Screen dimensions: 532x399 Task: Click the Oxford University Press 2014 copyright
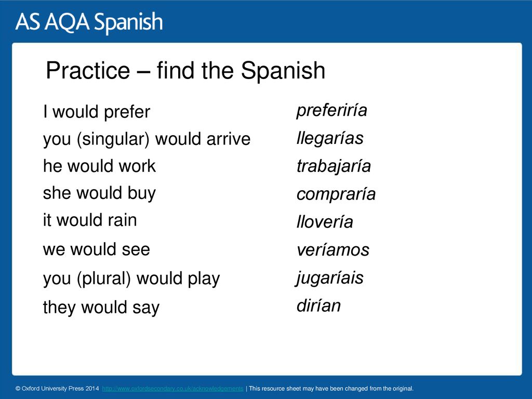coord(57,389)
